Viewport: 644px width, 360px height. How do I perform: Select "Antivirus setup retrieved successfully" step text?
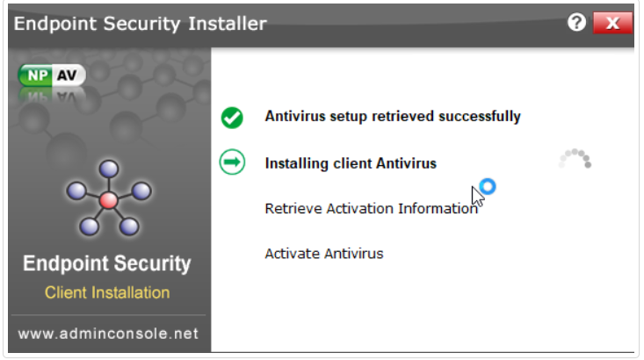393,116
